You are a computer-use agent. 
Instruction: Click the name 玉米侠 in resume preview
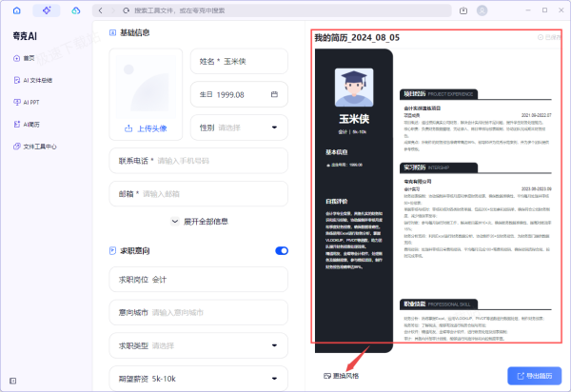pos(354,119)
